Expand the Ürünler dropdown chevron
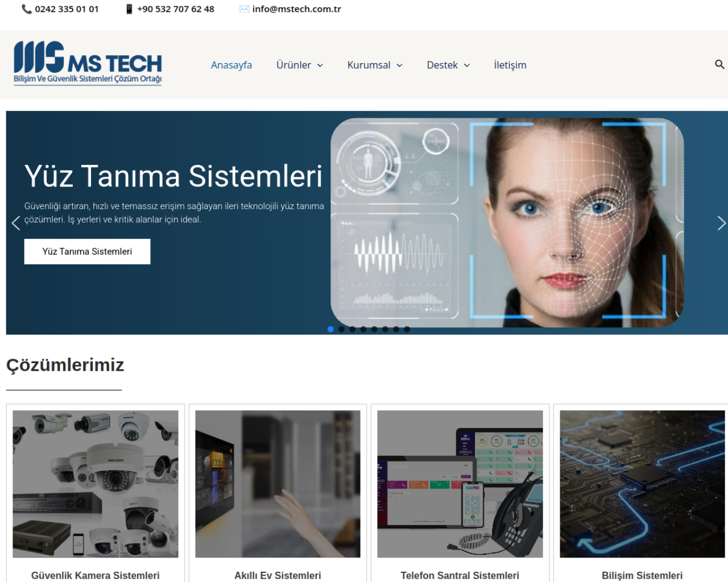The width and height of the screenshot is (728, 582). click(x=320, y=65)
